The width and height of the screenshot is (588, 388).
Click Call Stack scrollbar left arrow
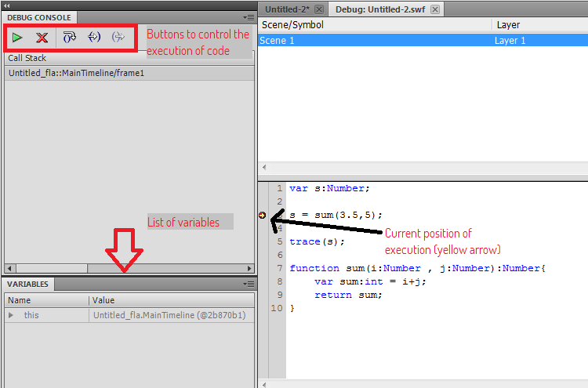(x=9, y=268)
